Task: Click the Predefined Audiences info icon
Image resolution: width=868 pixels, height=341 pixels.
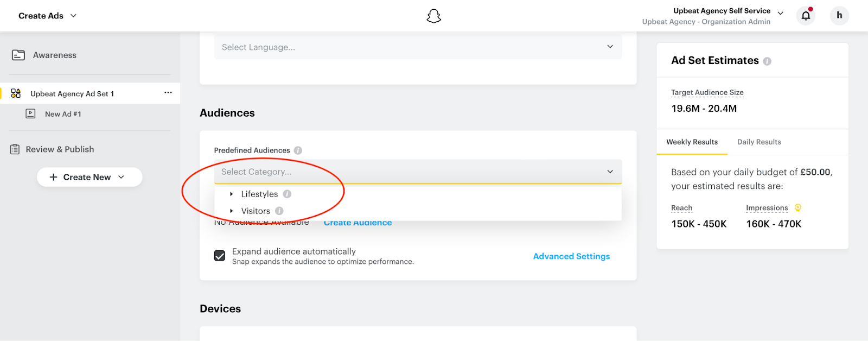Action: pyautogui.click(x=298, y=150)
